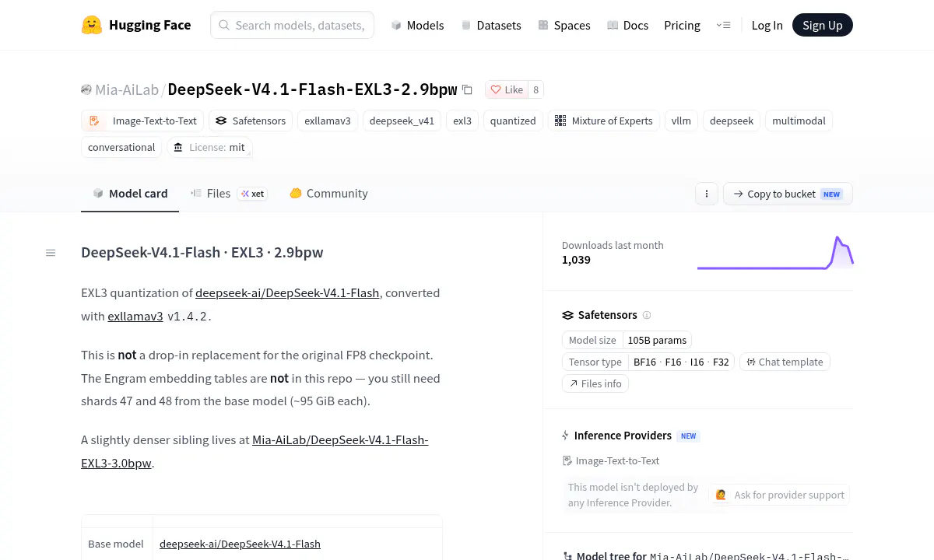
Task: Open the Chat template viewer
Action: pos(785,362)
